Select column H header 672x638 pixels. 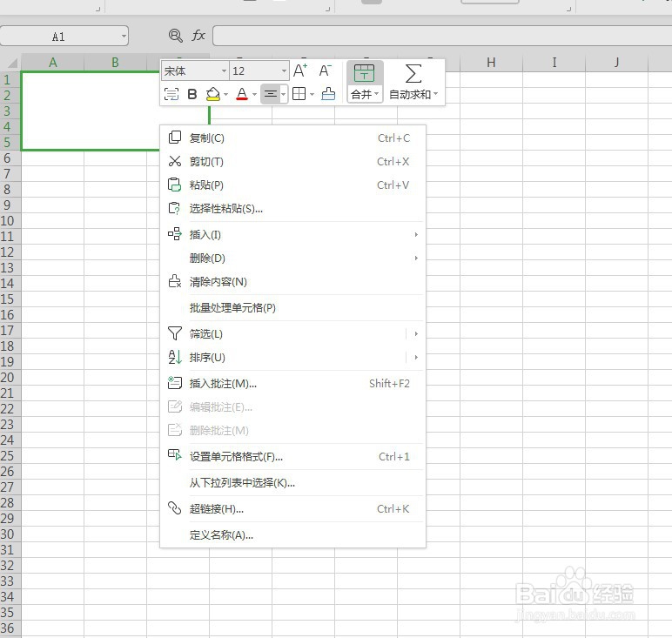pyautogui.click(x=491, y=63)
